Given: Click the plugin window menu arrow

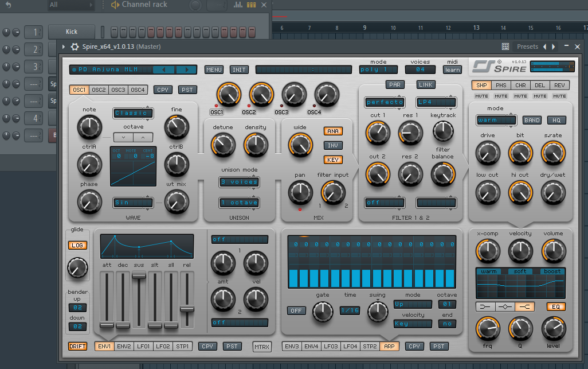Looking at the screenshot, I should (64, 46).
